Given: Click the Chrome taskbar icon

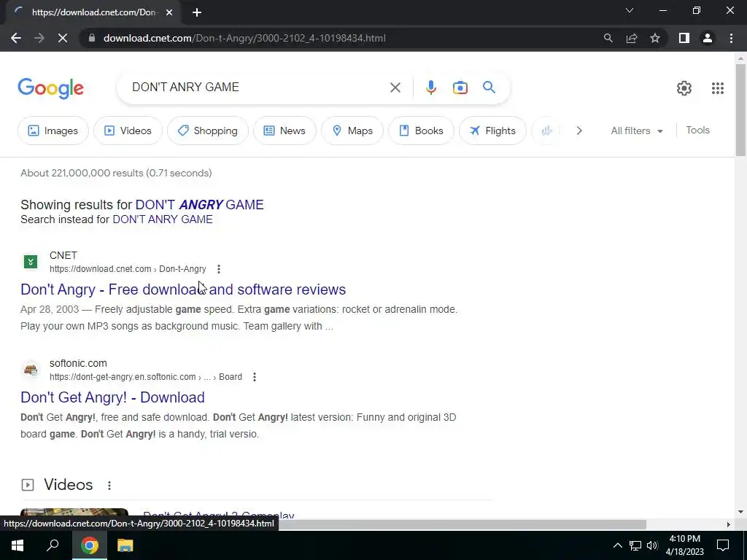Looking at the screenshot, I should tap(89, 545).
